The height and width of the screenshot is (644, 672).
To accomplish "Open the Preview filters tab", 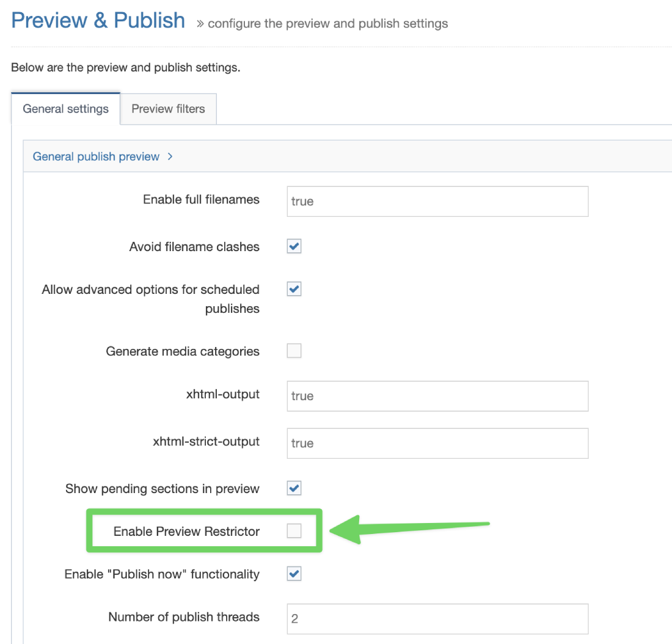I will [x=168, y=109].
